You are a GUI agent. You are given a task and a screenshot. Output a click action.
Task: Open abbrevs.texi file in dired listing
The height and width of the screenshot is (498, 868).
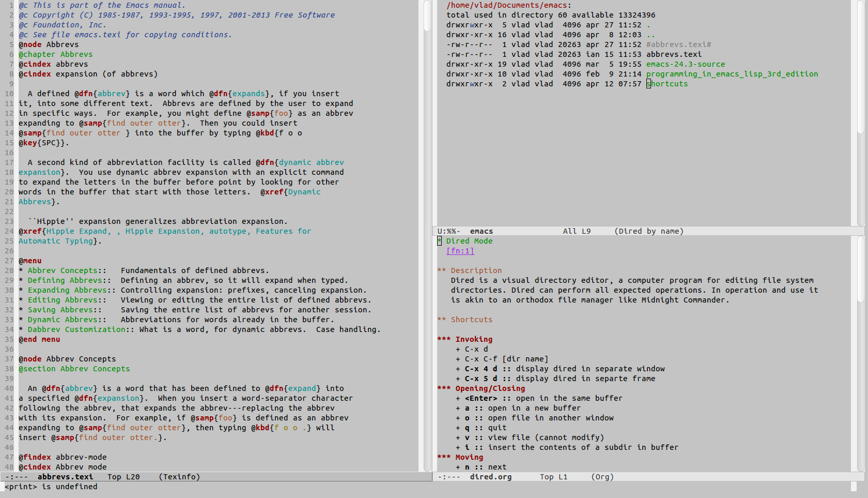674,54
